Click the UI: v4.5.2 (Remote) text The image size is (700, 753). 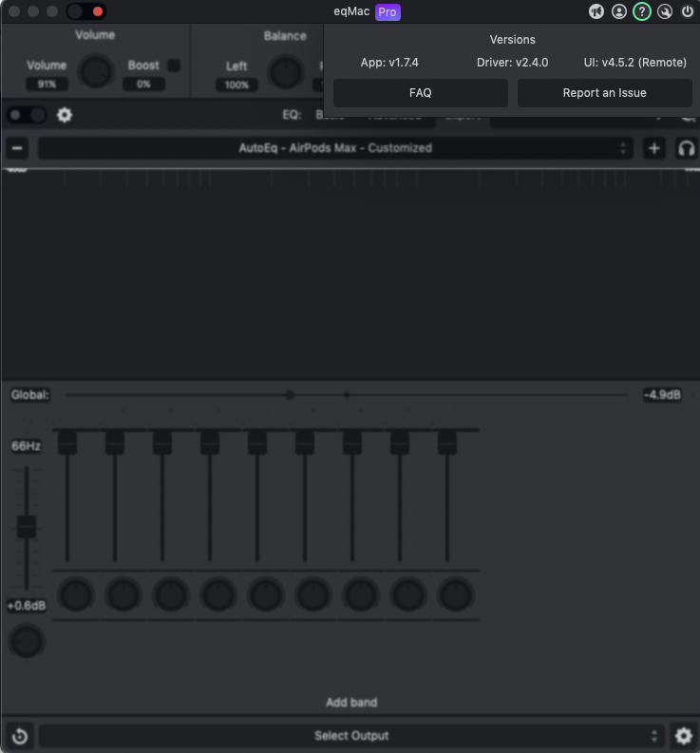634,63
